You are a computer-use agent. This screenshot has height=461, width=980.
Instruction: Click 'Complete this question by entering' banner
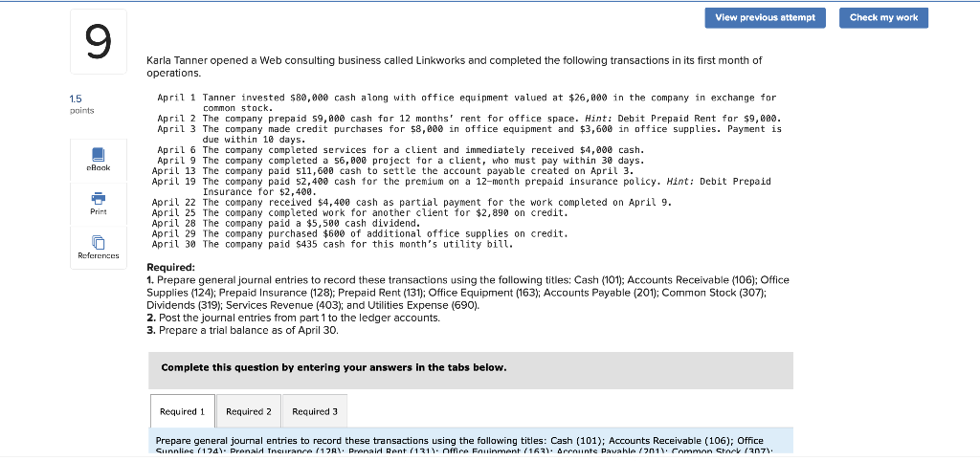tap(471, 370)
